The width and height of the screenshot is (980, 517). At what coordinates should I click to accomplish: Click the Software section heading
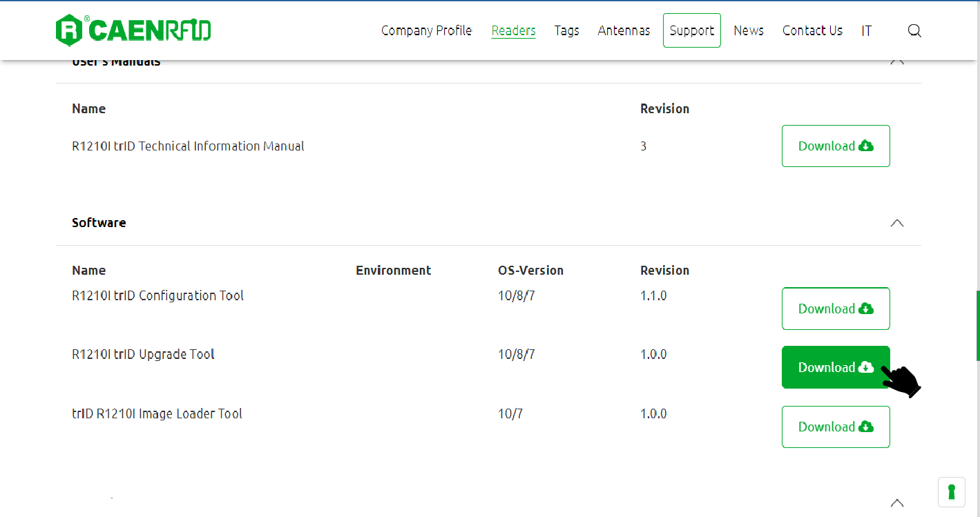(x=99, y=223)
